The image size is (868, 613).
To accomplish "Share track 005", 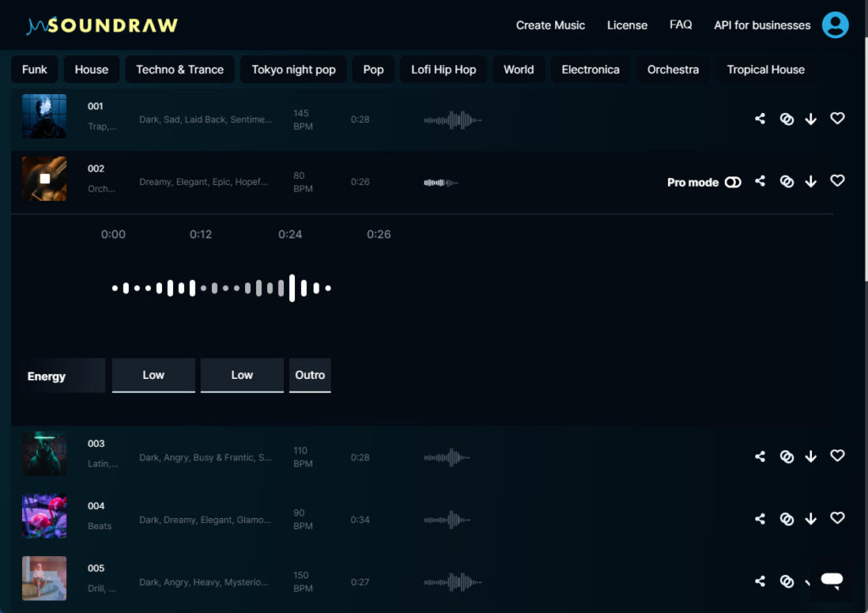I will tap(760, 582).
